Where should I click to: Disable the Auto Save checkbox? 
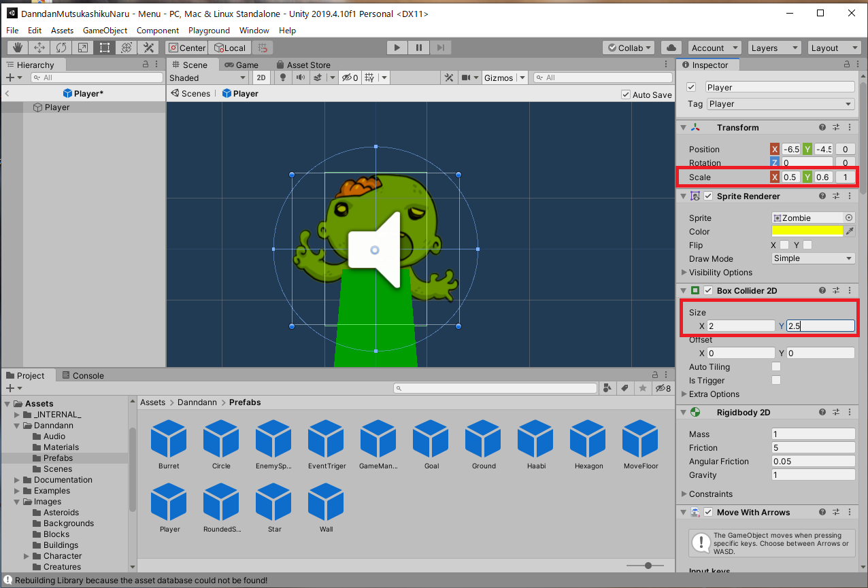coord(626,94)
